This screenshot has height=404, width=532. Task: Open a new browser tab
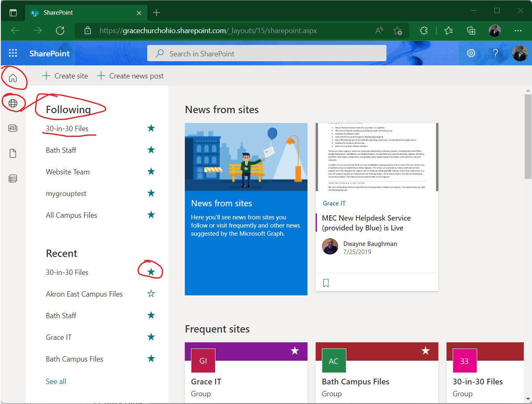click(156, 13)
